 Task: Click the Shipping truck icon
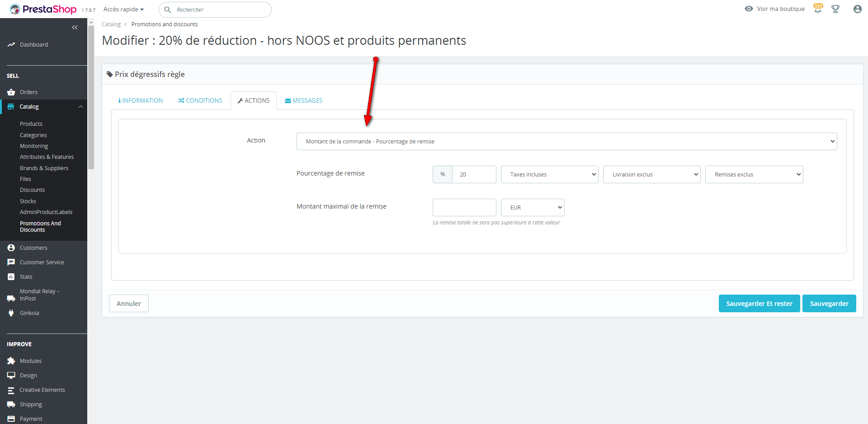tap(11, 405)
